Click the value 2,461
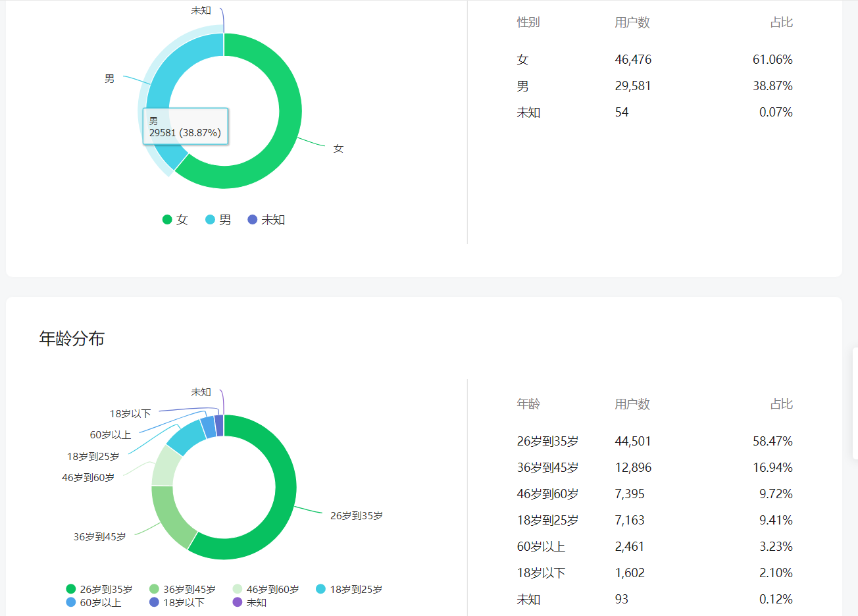 [630, 547]
